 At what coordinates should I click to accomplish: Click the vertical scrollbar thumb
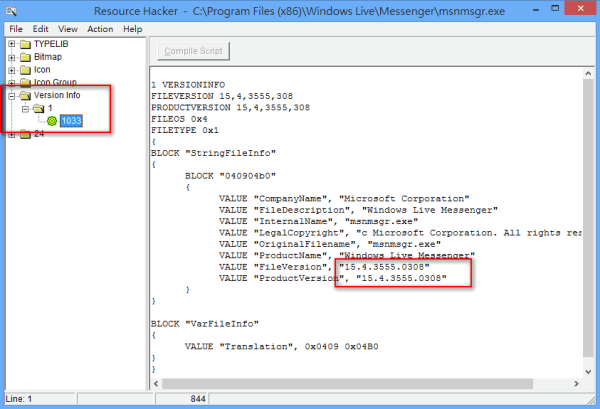[588, 218]
